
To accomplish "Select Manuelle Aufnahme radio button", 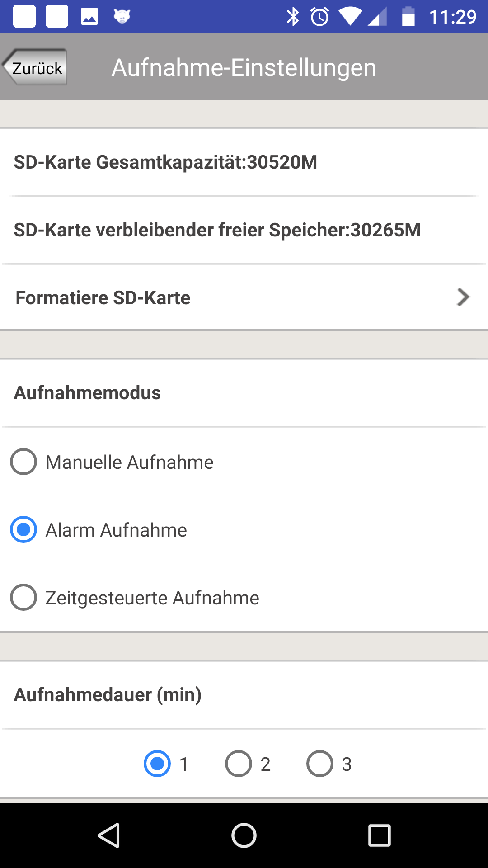I will point(23,462).
